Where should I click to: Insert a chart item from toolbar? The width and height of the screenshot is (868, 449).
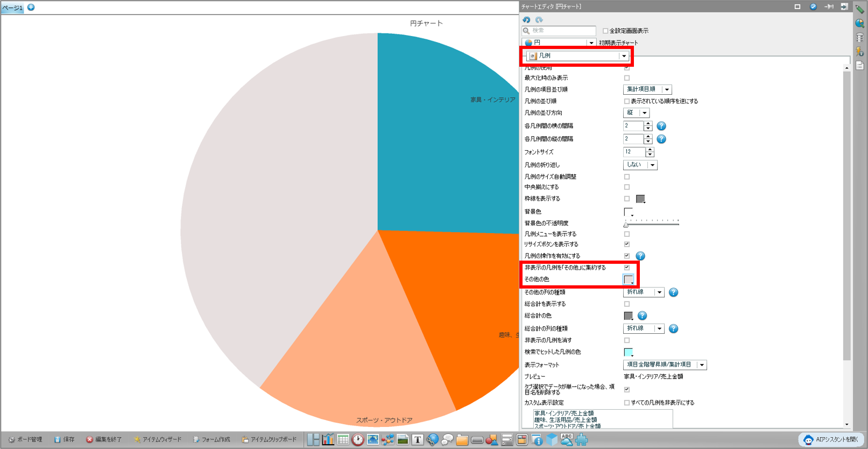[x=328, y=440]
